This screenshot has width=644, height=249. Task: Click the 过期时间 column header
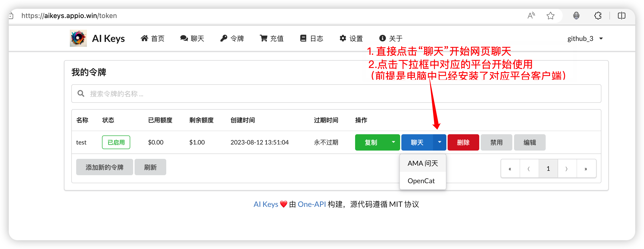pyautogui.click(x=326, y=120)
